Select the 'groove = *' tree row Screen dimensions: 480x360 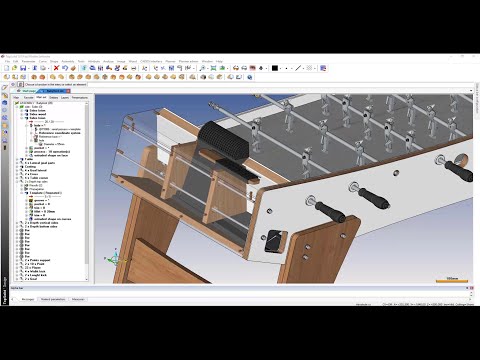point(41,200)
